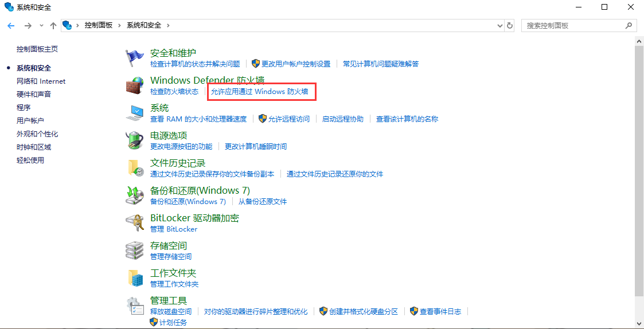Viewport: 644px width, 329px height.
Task: Click 系统和安全 breadcrumb segment
Action: pyautogui.click(x=144, y=25)
